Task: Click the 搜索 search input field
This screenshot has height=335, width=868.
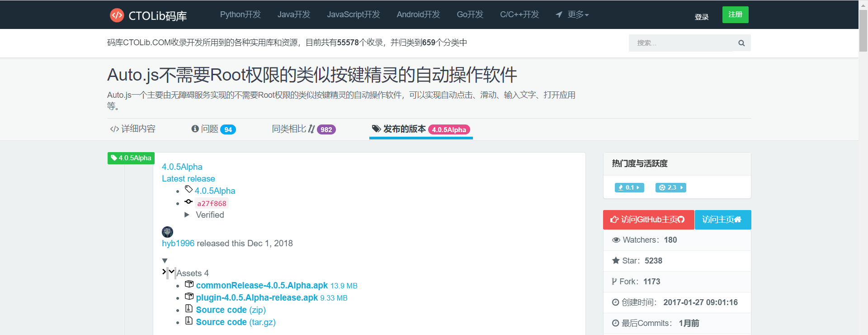Action: [x=681, y=43]
